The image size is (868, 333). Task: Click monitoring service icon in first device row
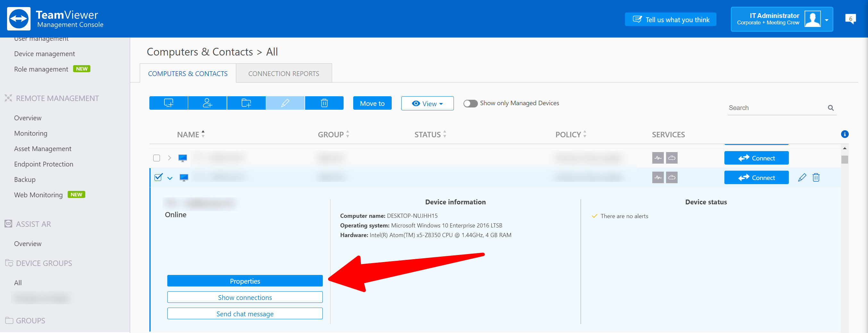coord(658,158)
